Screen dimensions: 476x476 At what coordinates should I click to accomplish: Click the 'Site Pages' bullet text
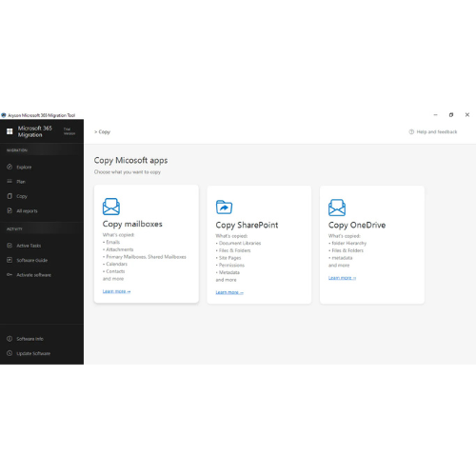coord(230,258)
